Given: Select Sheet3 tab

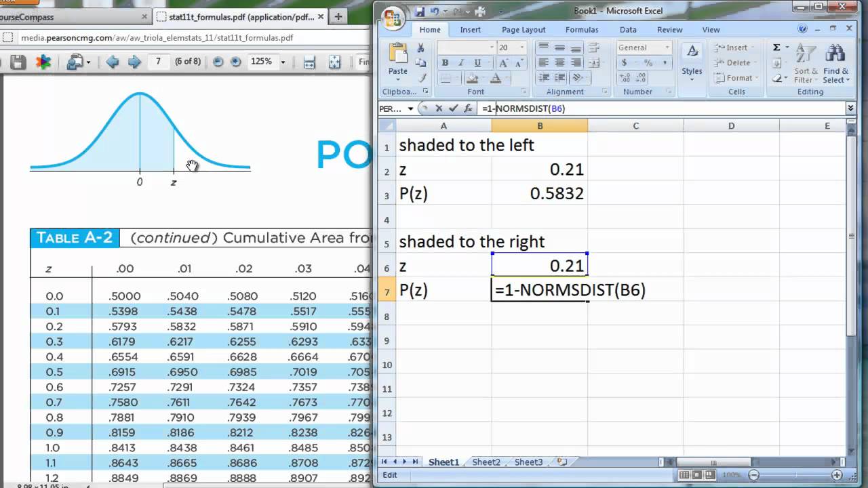Looking at the screenshot, I should [x=528, y=462].
